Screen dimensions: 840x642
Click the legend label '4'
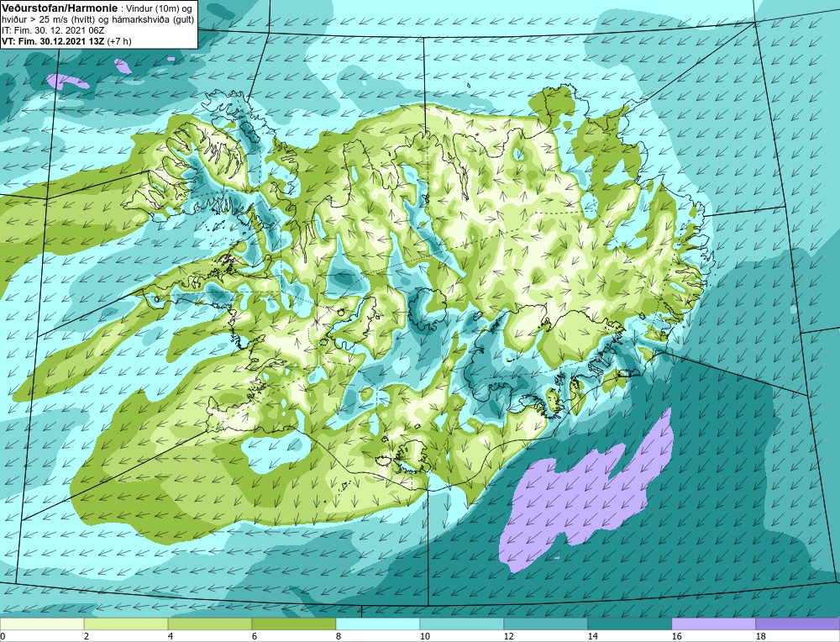[171, 636]
